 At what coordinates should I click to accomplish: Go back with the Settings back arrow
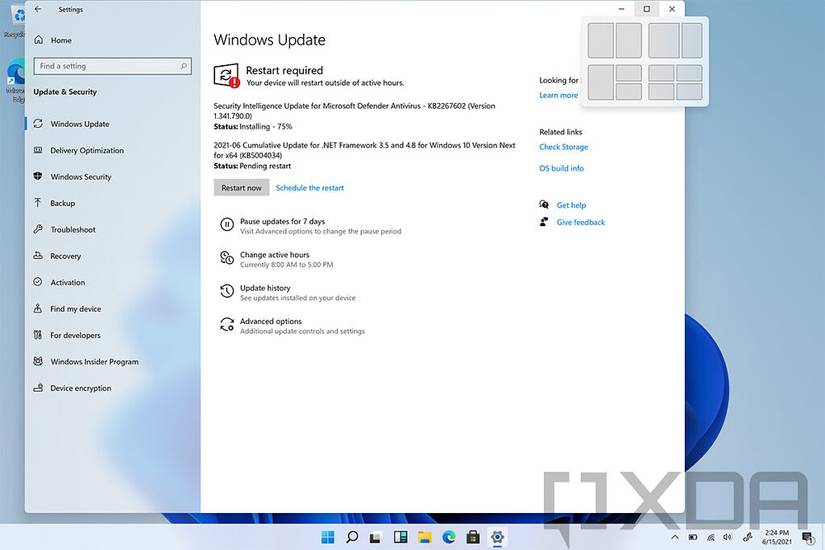pyautogui.click(x=38, y=9)
